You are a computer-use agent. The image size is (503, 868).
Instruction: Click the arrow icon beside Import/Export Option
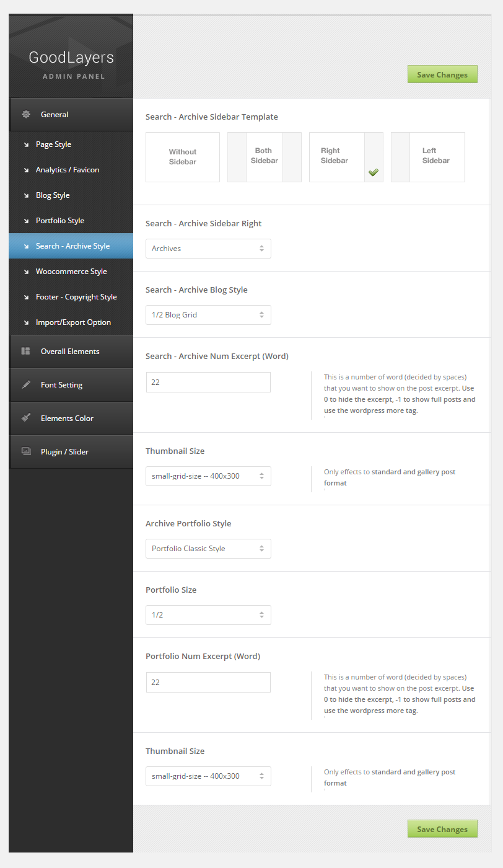pos(26,322)
